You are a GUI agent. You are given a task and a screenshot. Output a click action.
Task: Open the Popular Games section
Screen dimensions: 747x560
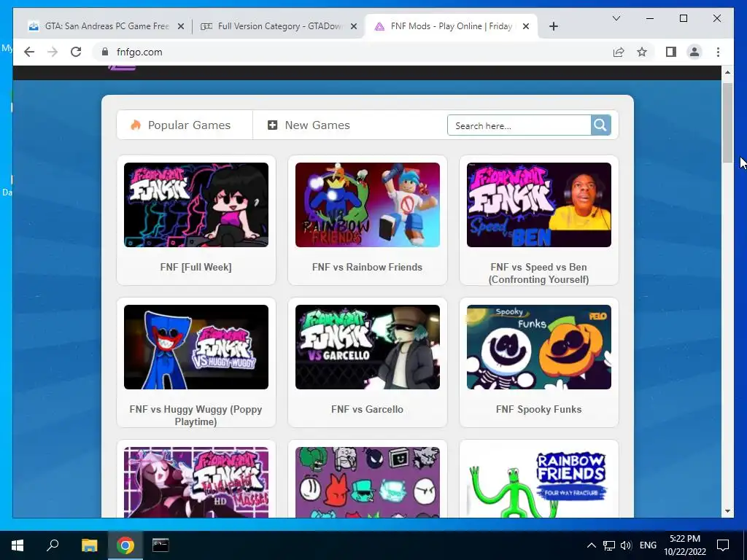point(185,125)
